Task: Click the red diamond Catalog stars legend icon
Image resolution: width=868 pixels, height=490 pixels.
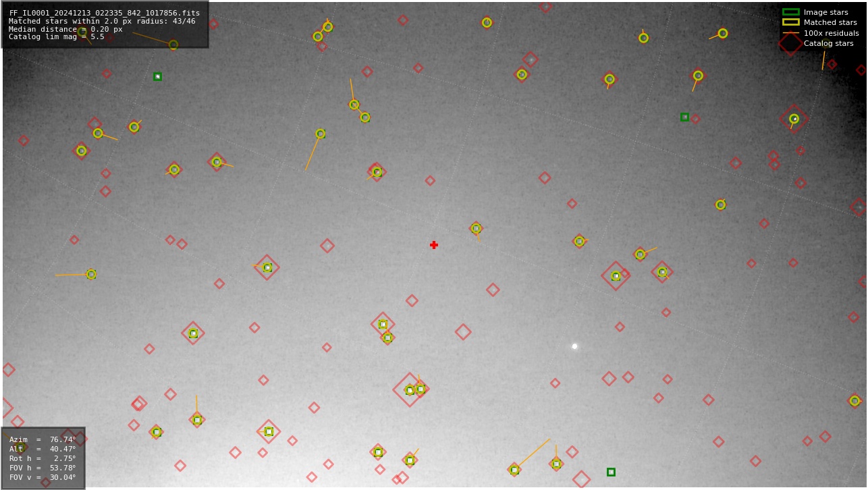Action: click(x=790, y=43)
